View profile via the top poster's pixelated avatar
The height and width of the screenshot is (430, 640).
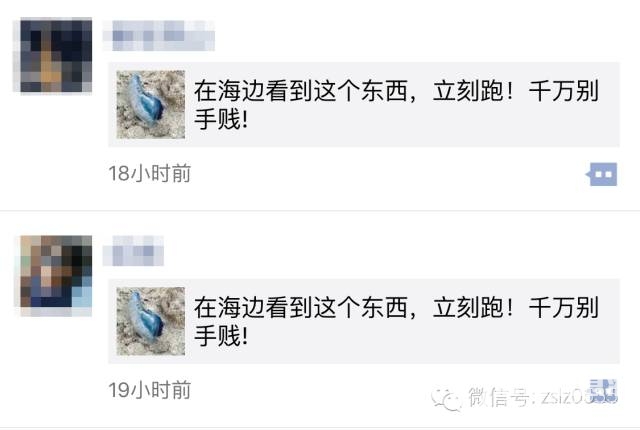(x=56, y=55)
